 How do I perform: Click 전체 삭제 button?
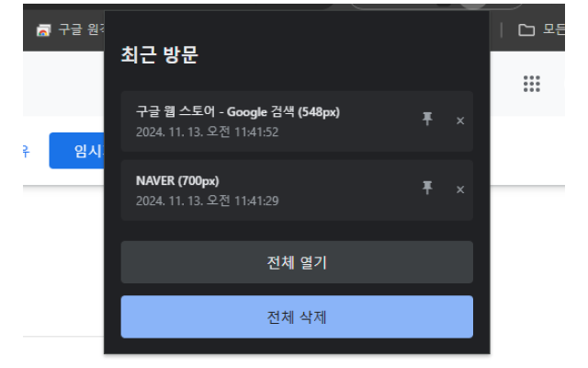[x=297, y=316]
